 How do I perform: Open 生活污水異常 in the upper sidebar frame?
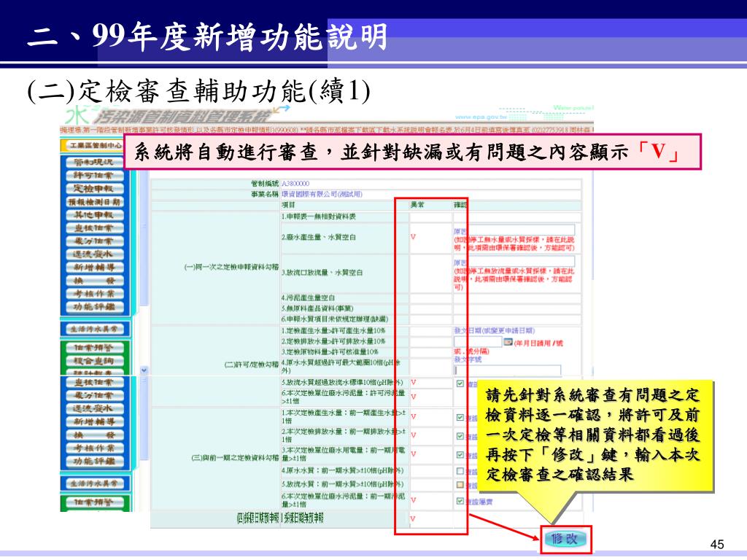(94, 329)
